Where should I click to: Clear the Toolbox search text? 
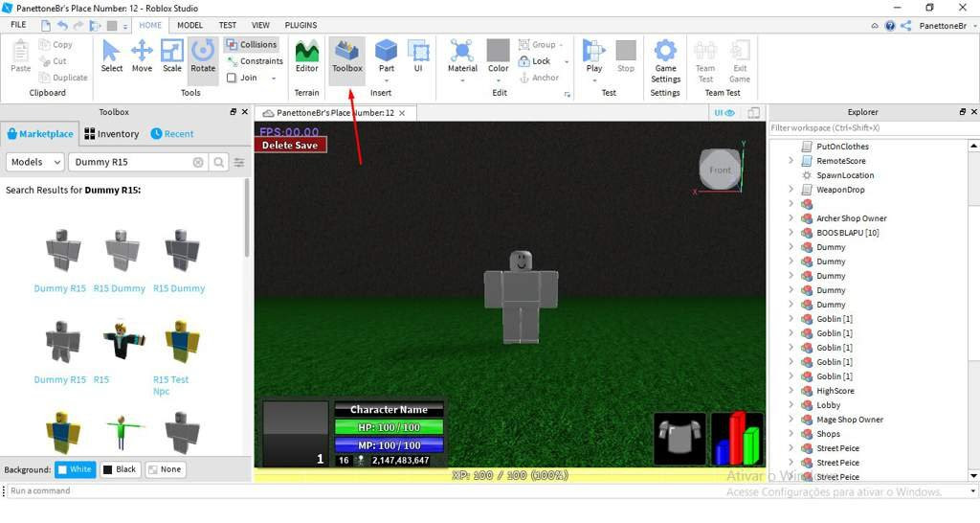[x=198, y=162]
